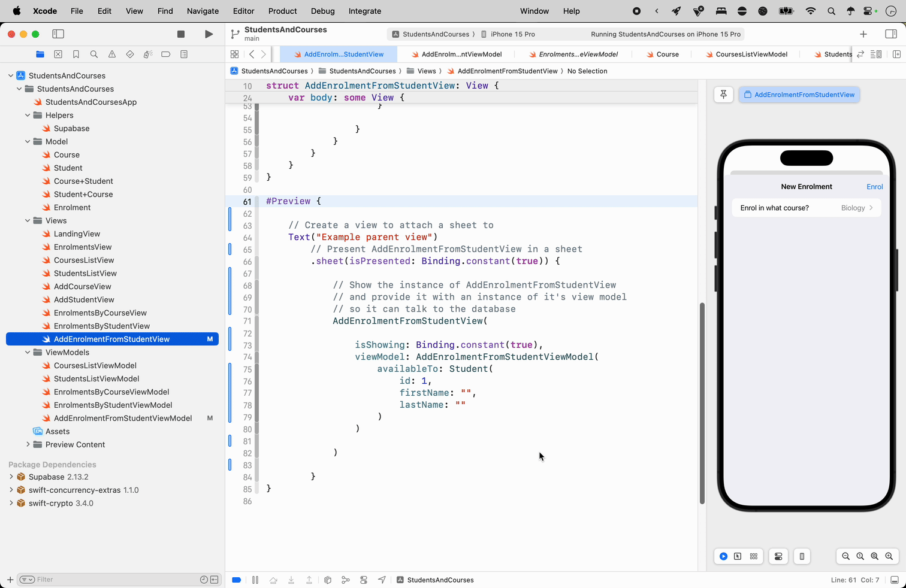906x588 pixels.
Task: Toggle the navigator sidebar visibility
Action: coord(58,34)
